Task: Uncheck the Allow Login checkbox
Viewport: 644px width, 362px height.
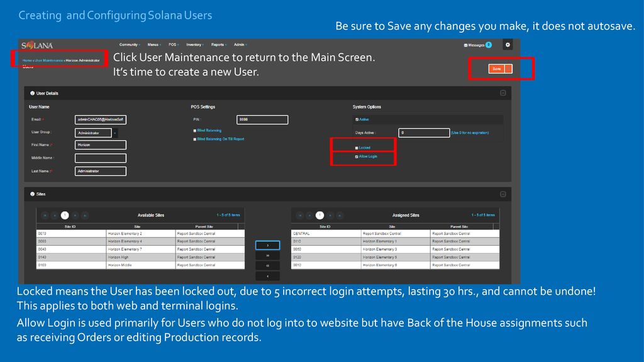Action: pos(357,156)
